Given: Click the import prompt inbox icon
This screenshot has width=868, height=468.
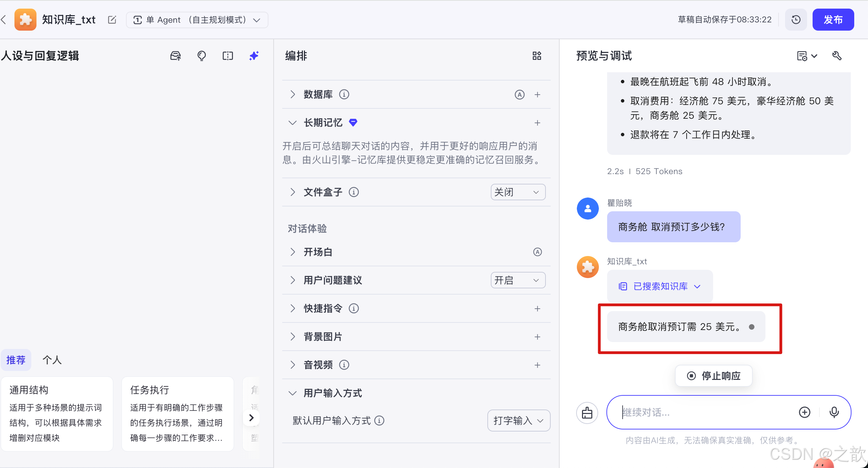Looking at the screenshot, I should coord(175,56).
